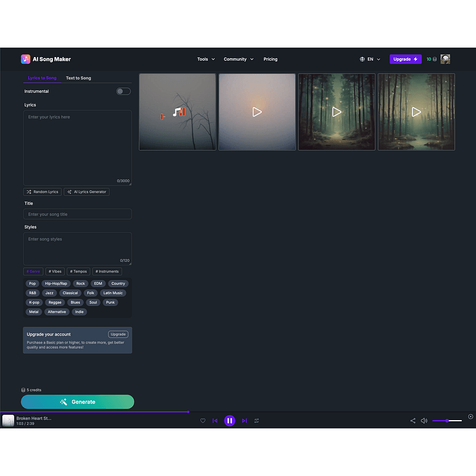Add the Indie genre tag
The width and height of the screenshot is (476, 476).
(79, 312)
